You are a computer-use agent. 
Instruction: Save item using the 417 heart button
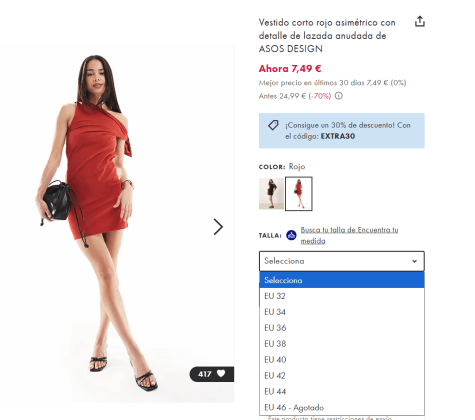click(x=212, y=374)
